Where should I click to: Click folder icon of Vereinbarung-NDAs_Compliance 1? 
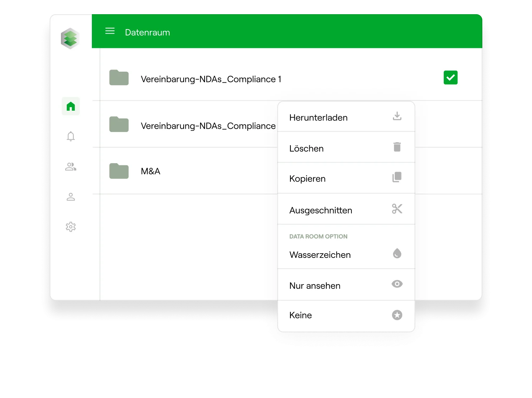point(119,78)
